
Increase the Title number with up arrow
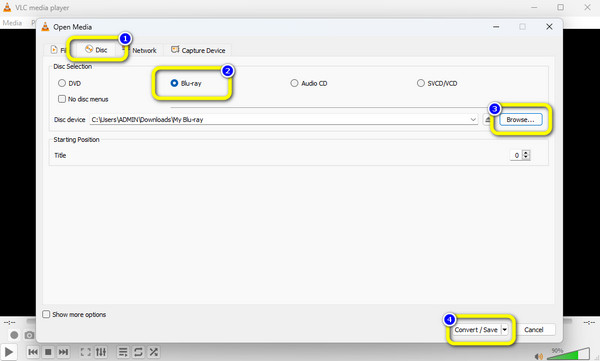tap(526, 153)
